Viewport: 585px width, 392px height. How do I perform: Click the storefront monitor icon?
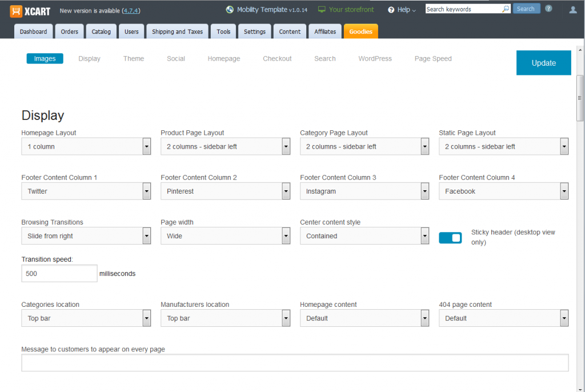[x=323, y=9]
